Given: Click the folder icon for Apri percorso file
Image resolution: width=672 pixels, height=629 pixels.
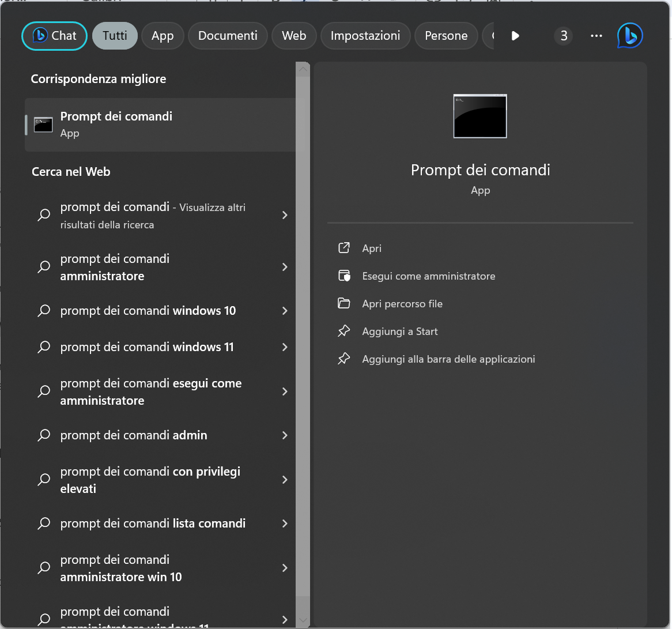Looking at the screenshot, I should 343,303.
